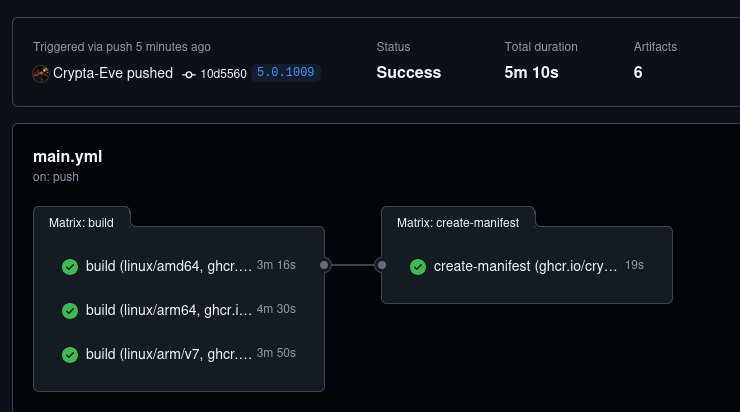Click the create-manifest success check icon
Screen dimensions: 740x412
(x=418, y=267)
